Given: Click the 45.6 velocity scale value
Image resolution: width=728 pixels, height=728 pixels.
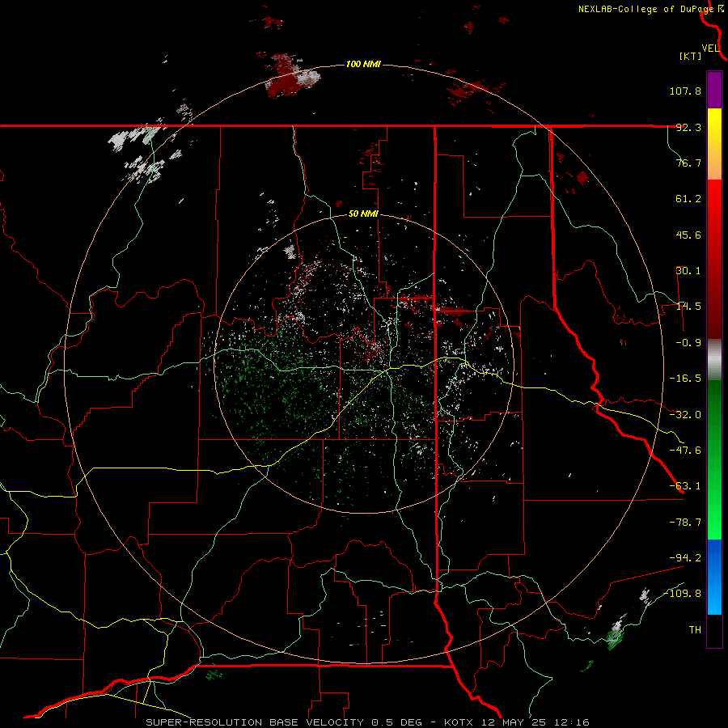Looking at the screenshot, I should coord(688,235).
